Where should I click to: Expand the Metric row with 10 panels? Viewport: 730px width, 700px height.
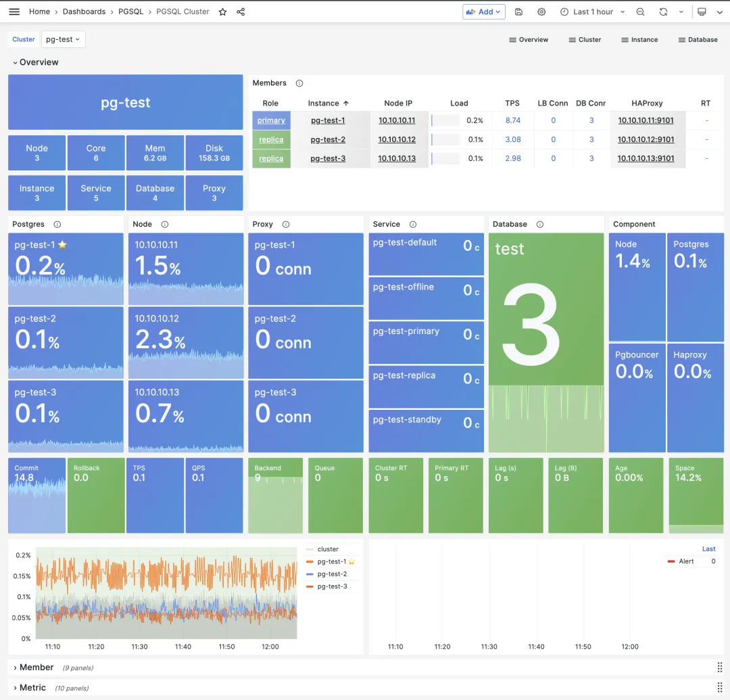pyautogui.click(x=33, y=688)
